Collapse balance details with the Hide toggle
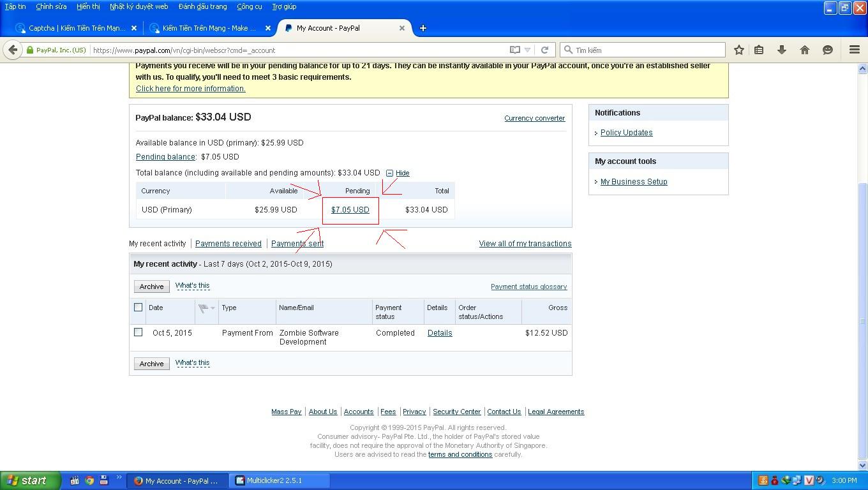868x490 pixels. (398, 173)
